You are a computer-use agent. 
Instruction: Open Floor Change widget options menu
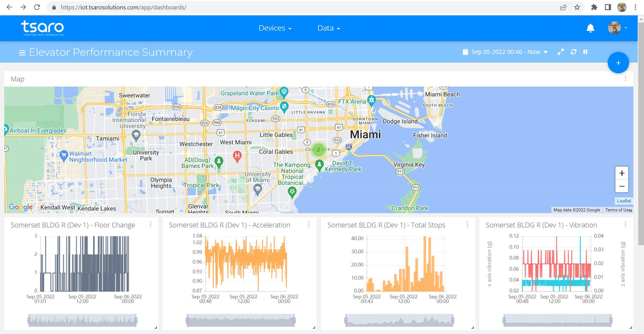pyautogui.click(x=151, y=225)
